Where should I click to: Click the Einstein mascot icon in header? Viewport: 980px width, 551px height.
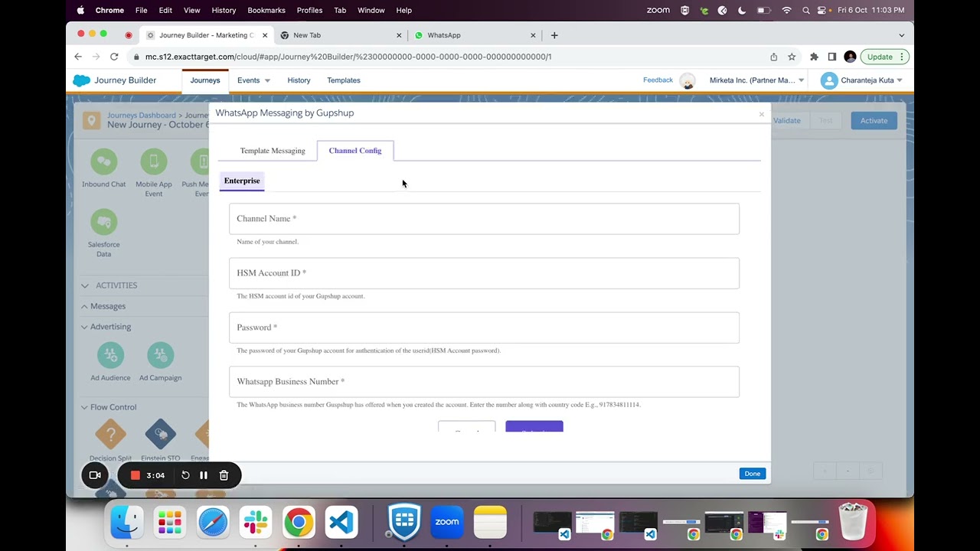[x=688, y=80]
